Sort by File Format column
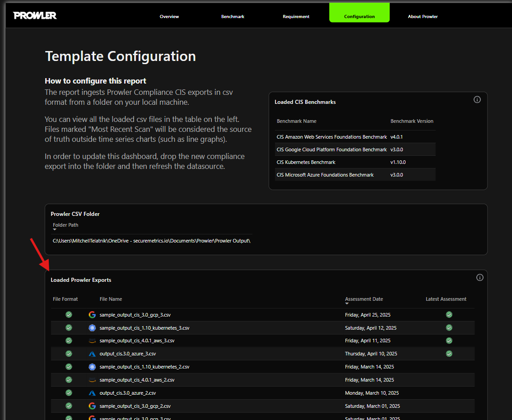 (x=65, y=299)
